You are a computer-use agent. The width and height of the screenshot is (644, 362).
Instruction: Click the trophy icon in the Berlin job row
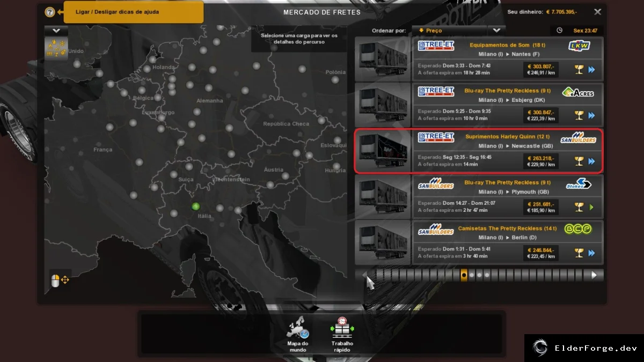[579, 253]
